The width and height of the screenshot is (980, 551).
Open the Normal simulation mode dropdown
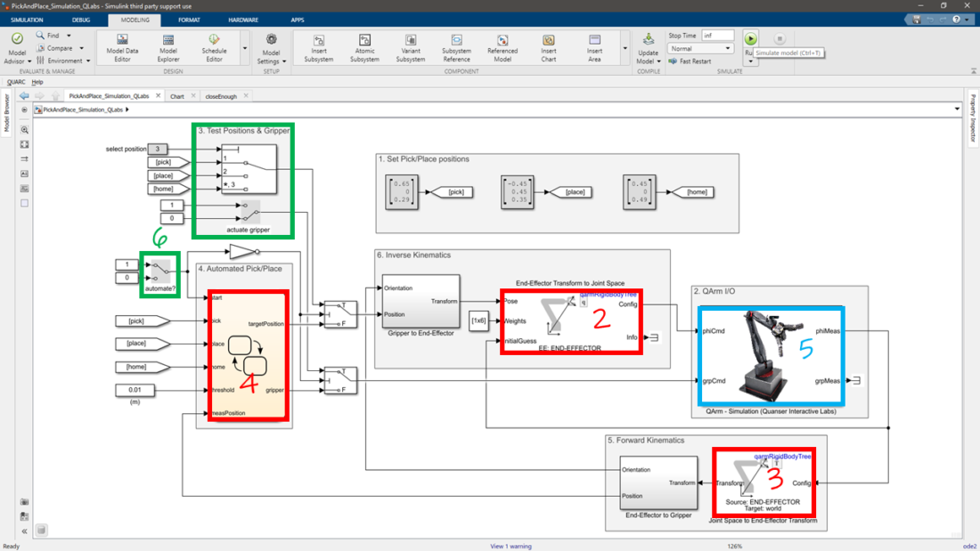(701, 49)
